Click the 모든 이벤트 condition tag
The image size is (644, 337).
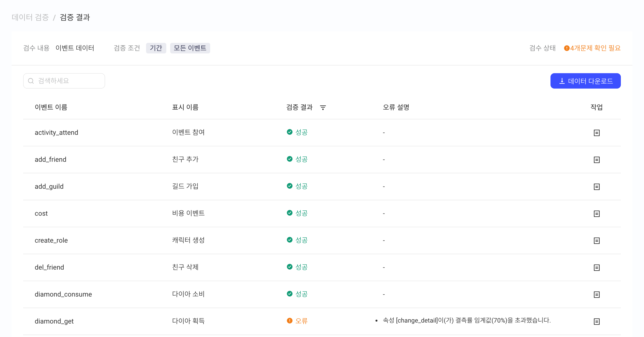coord(190,48)
